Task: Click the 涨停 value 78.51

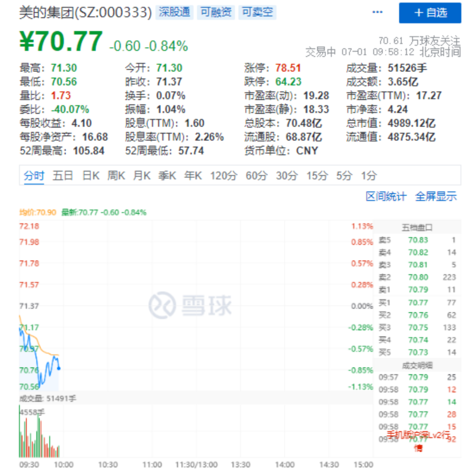Action: [288, 68]
